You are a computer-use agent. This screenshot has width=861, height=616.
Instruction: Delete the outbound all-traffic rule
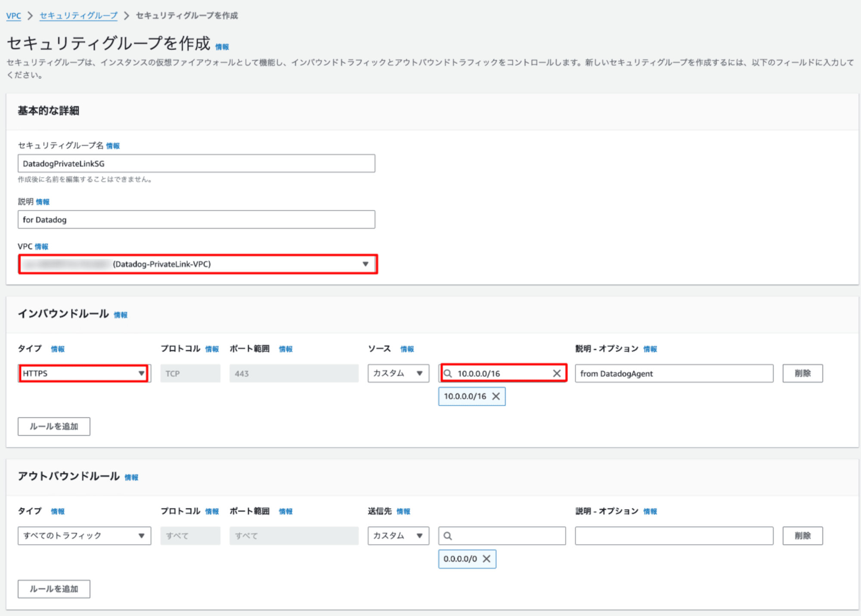point(802,536)
